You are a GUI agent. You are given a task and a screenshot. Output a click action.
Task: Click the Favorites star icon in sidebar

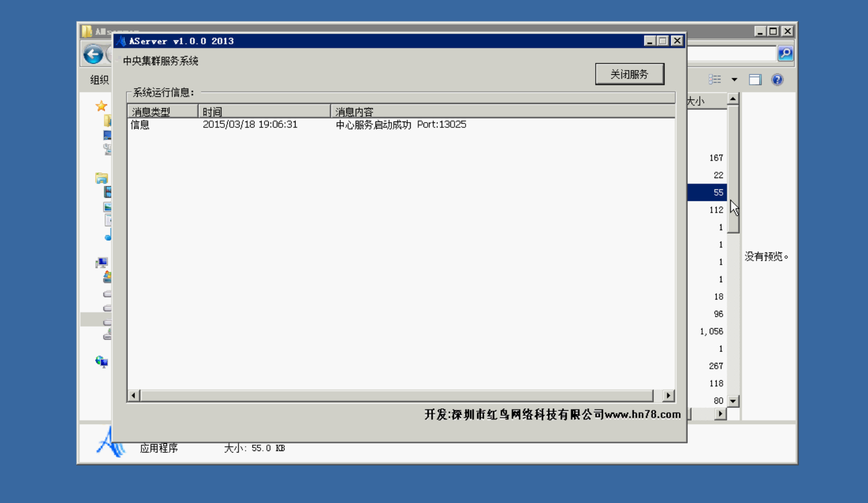101,106
